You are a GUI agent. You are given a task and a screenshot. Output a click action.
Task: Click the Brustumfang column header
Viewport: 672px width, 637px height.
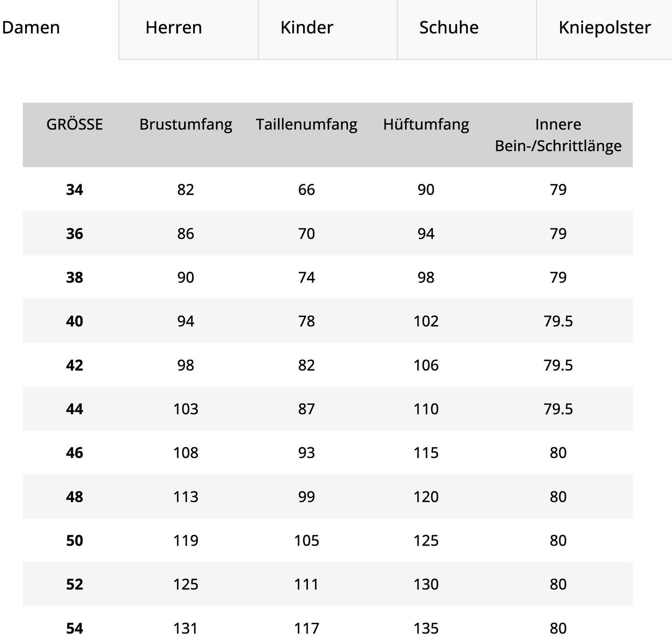pos(186,124)
